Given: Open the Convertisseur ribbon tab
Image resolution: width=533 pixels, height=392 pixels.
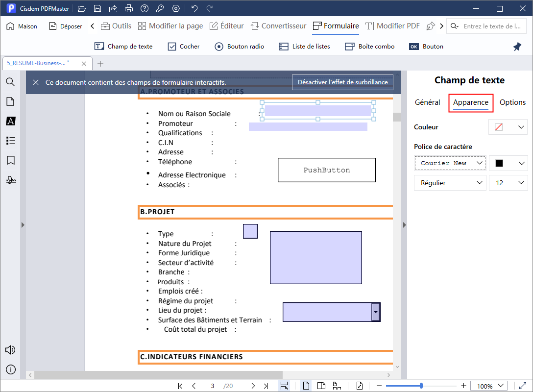Looking at the screenshot, I should (278, 26).
